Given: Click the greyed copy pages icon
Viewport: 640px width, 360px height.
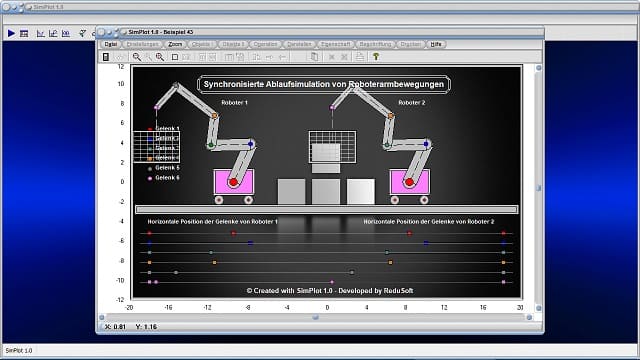Looking at the screenshot, I should pos(314,57).
